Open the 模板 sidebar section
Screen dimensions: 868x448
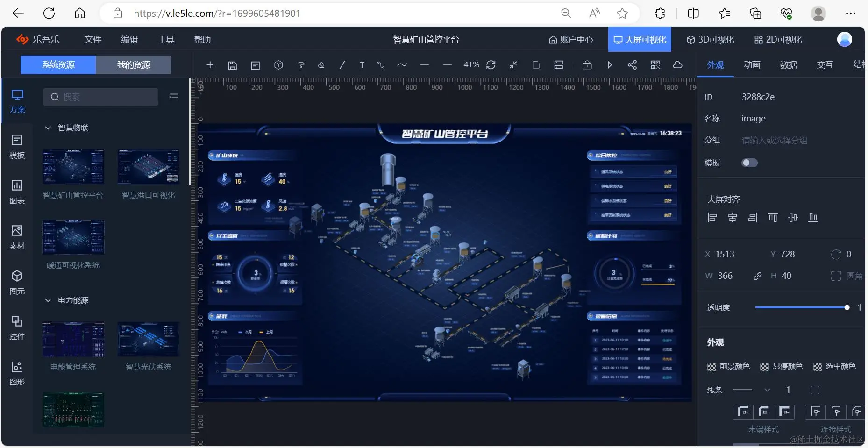pyautogui.click(x=17, y=147)
